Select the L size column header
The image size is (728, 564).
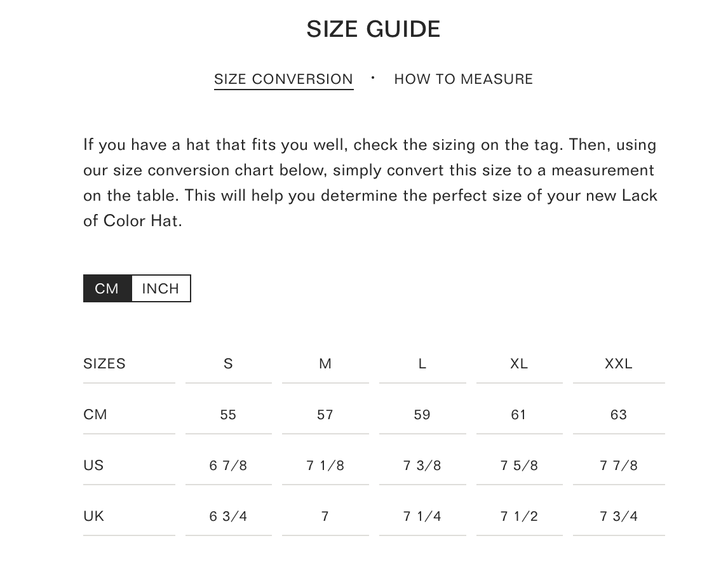(422, 364)
